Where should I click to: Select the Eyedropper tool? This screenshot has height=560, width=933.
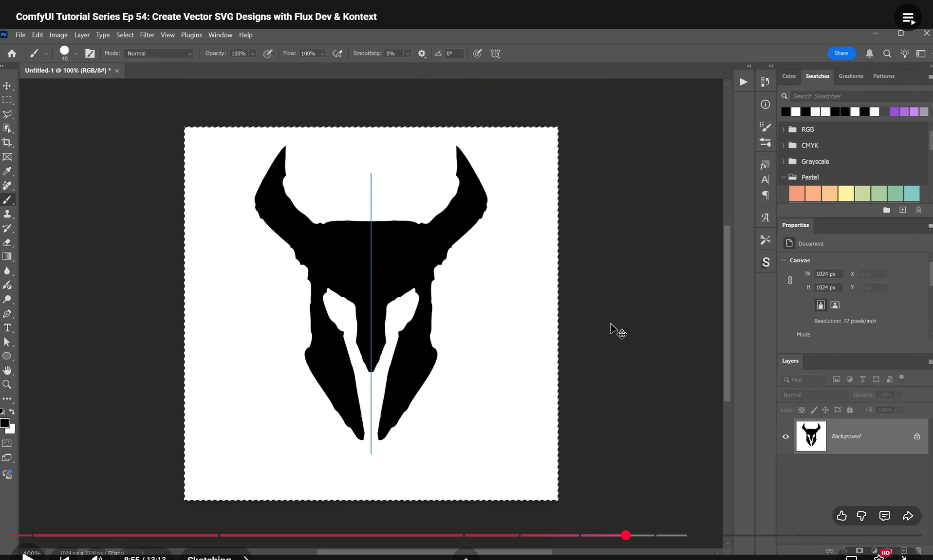[7, 171]
